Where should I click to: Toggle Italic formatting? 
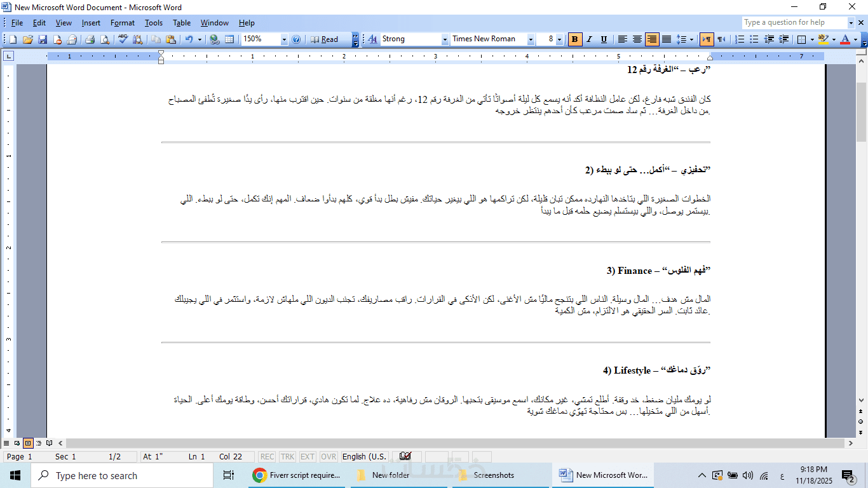click(589, 39)
